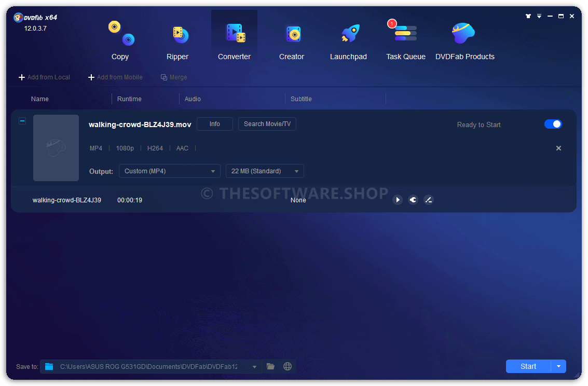Click title walking-crowd-BLZ4J39 in the row
This screenshot has height=386, width=588.
coord(67,200)
